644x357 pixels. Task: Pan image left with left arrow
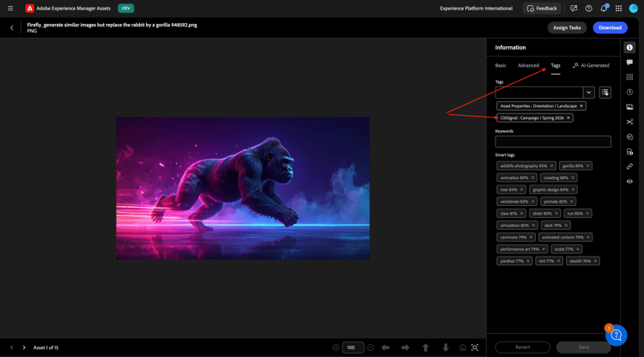[386, 348]
